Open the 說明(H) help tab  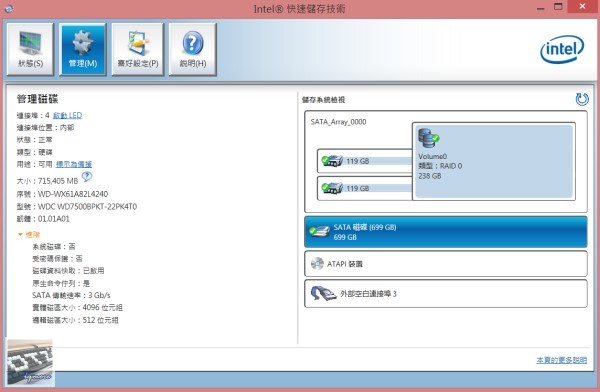[x=193, y=49]
